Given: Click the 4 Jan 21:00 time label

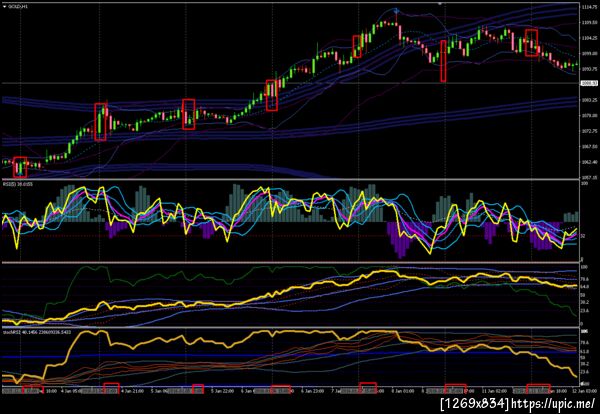Looking at the screenshot, I should pyautogui.click(x=132, y=391).
